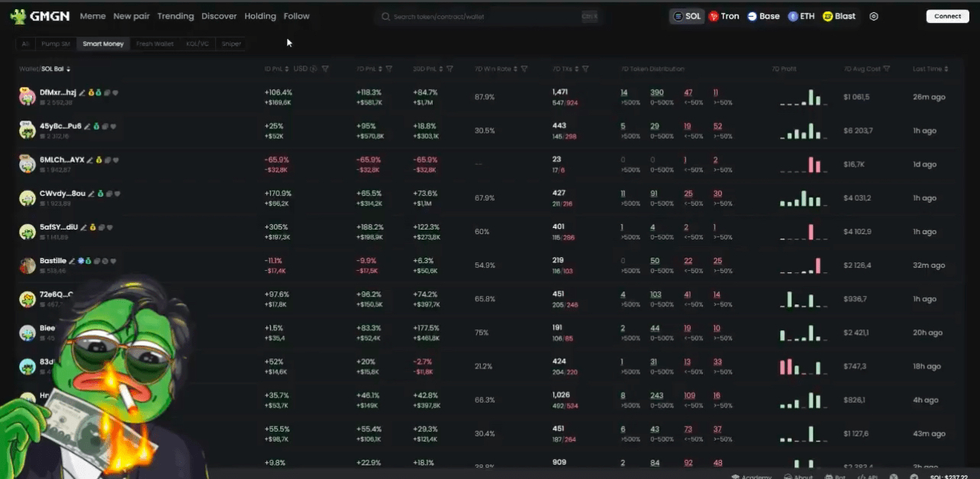Open the 7D Avg Cost filter funnel

click(886, 69)
